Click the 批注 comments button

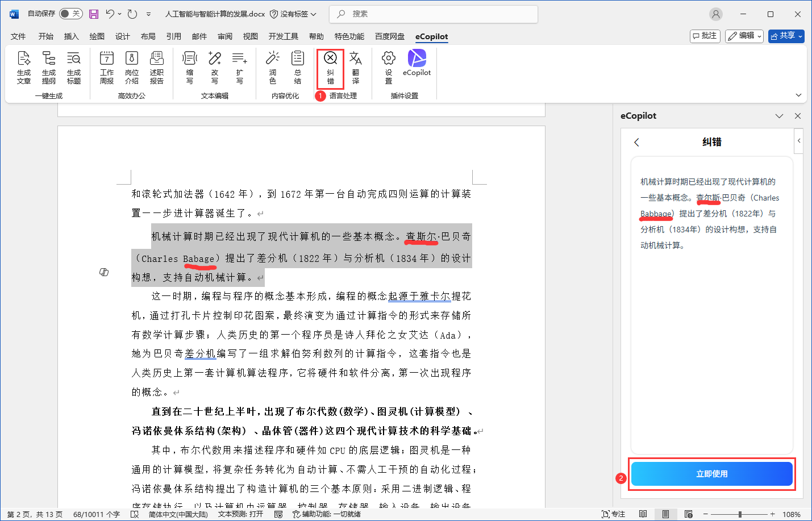(x=705, y=36)
